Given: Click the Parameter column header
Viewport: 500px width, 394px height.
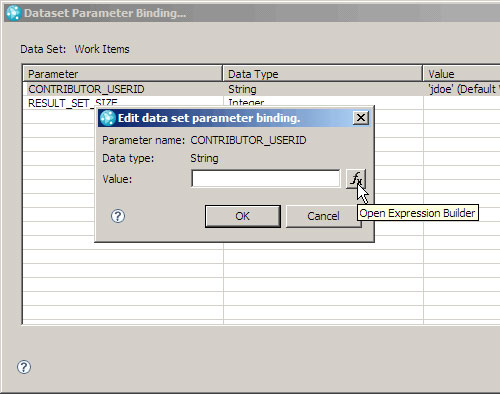Looking at the screenshot, I should click(122, 74).
